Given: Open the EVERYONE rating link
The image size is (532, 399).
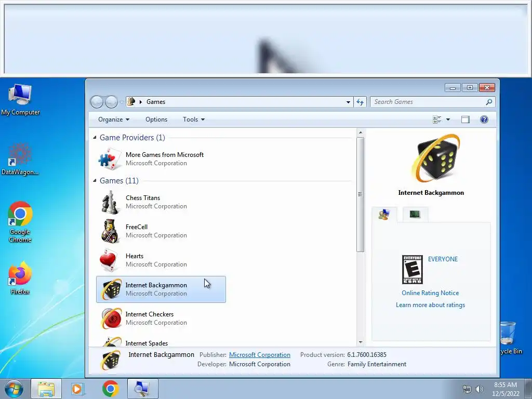Looking at the screenshot, I should tap(443, 259).
